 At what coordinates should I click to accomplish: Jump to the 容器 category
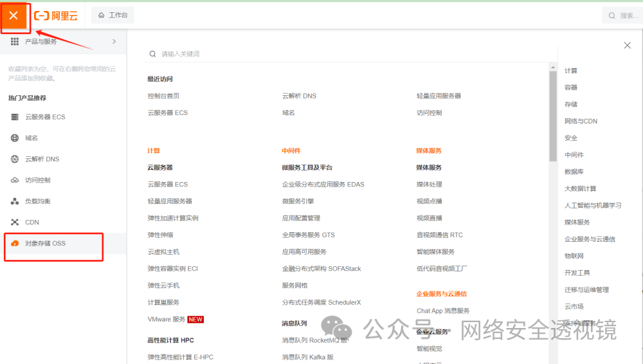point(571,87)
